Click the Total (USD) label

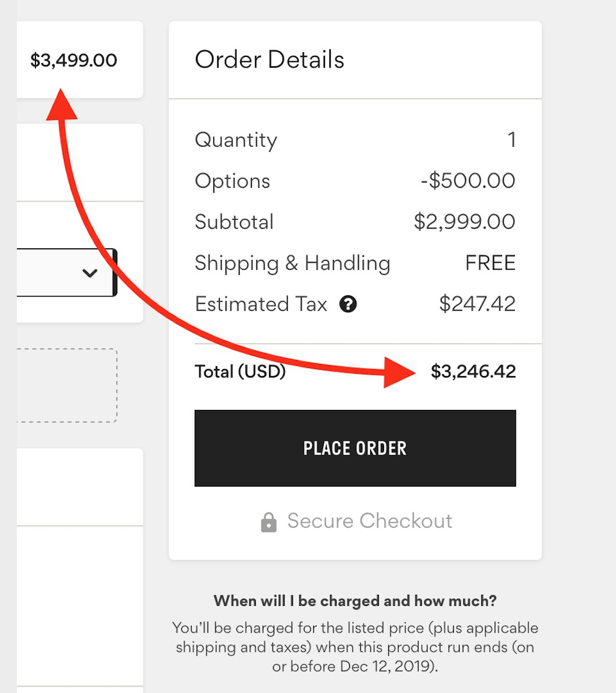tap(240, 371)
